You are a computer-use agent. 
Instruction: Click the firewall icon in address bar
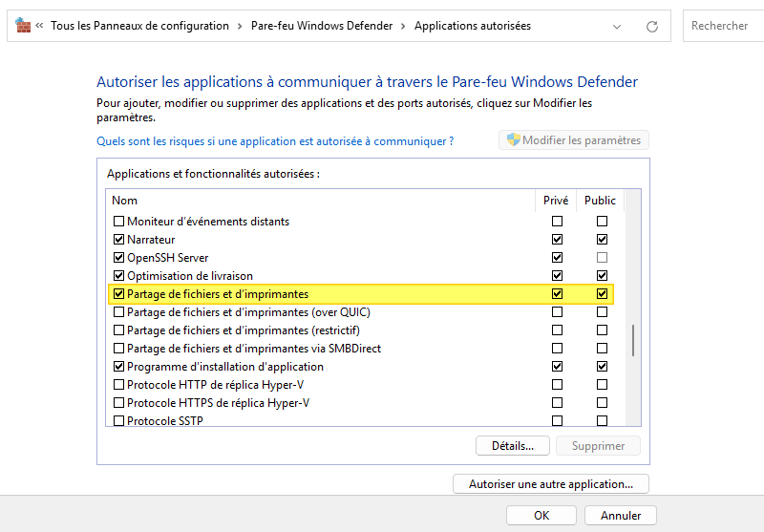pos(23,26)
